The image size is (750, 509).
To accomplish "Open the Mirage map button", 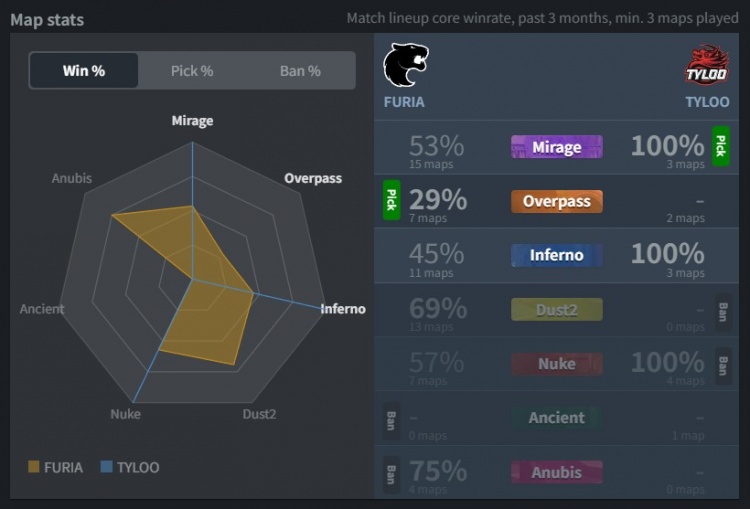I will pyautogui.click(x=556, y=147).
